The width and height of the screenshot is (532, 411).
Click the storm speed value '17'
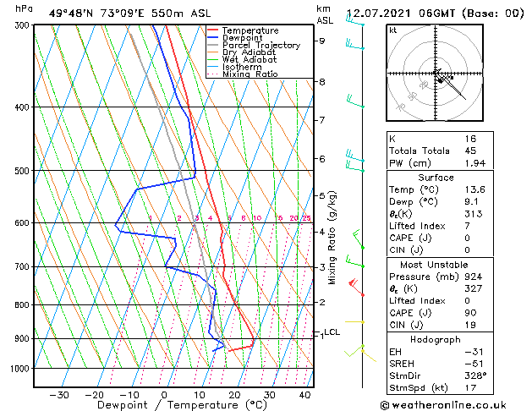tap(470, 387)
